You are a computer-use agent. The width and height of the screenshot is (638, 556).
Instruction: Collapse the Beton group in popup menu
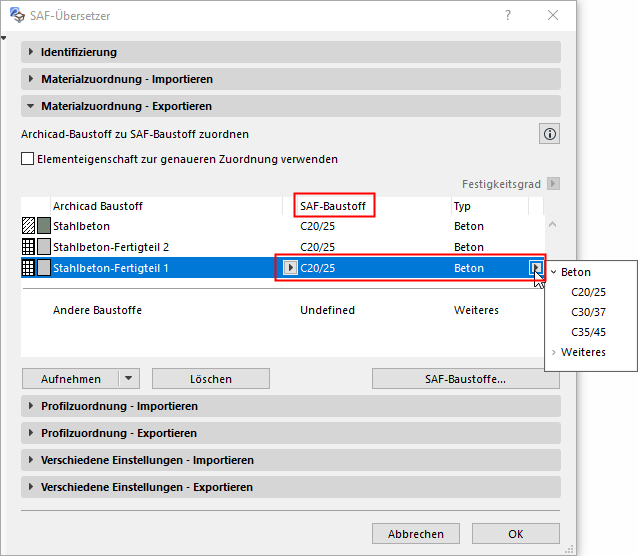[x=553, y=272]
